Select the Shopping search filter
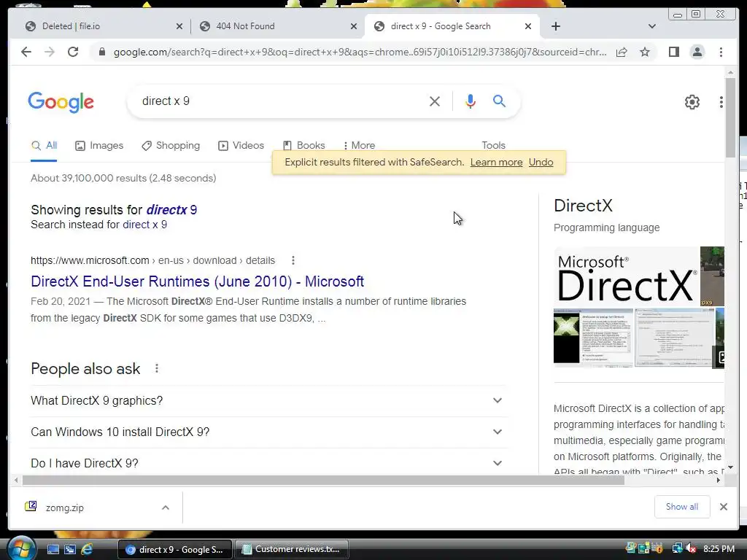 click(171, 145)
